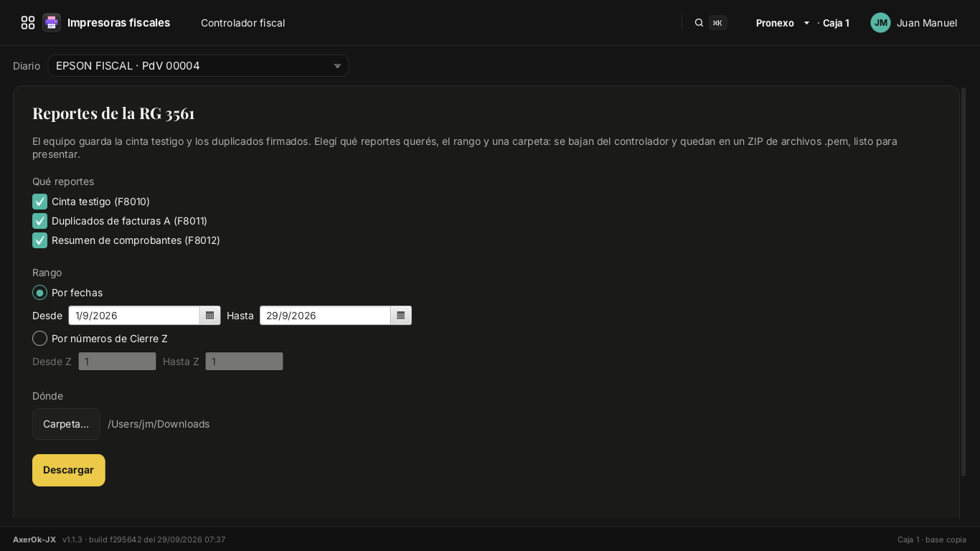Click the Impresoras fiscales printer logo icon
This screenshot has height=551, width=980.
(x=52, y=23)
